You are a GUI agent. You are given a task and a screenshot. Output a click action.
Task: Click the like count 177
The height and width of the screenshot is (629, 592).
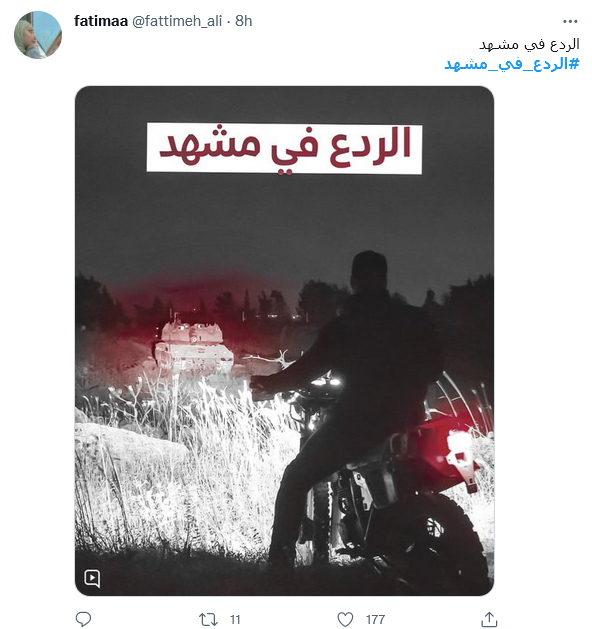coord(375,619)
